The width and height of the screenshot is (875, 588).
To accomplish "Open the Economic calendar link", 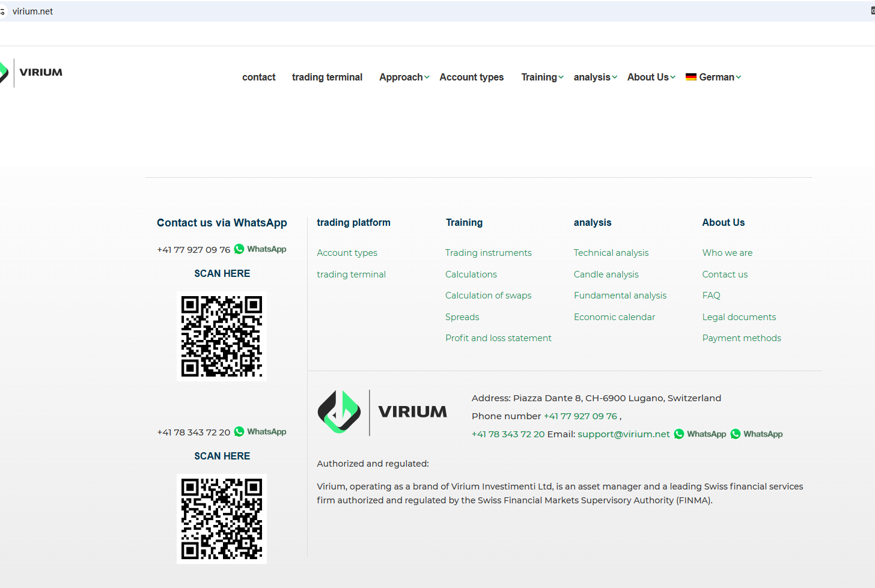I will 614,317.
